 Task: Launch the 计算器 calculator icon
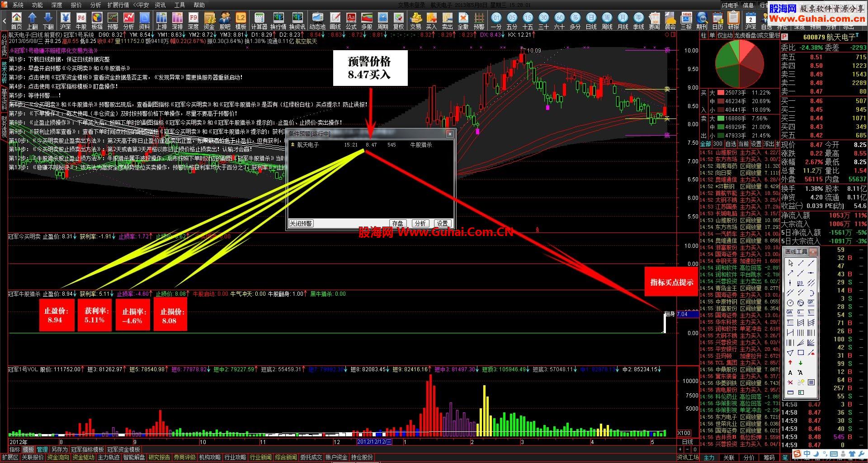click(259, 20)
